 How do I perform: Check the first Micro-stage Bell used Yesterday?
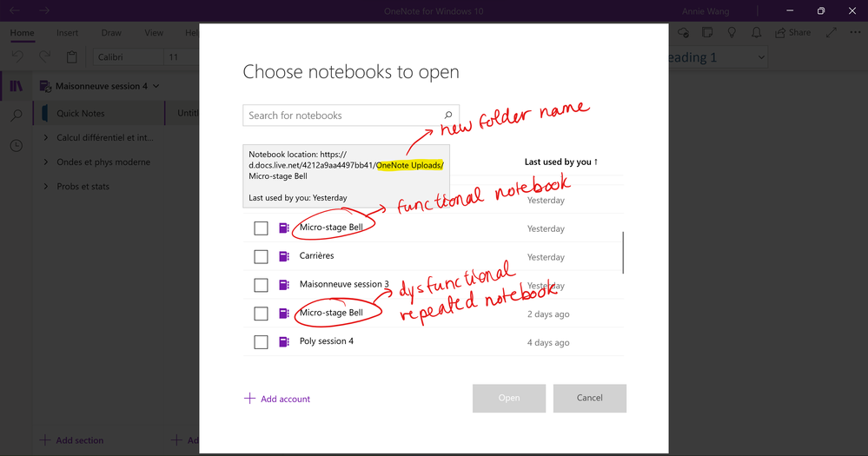261,228
